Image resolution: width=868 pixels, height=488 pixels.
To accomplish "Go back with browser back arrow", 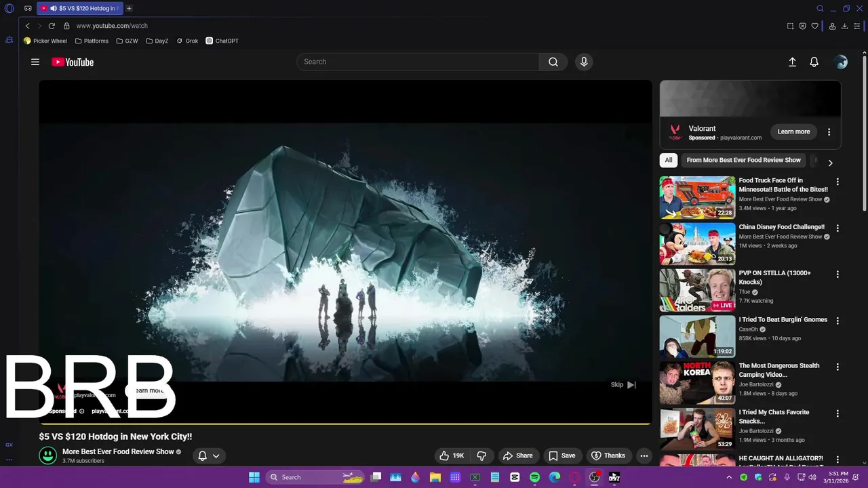I will pyautogui.click(x=28, y=26).
